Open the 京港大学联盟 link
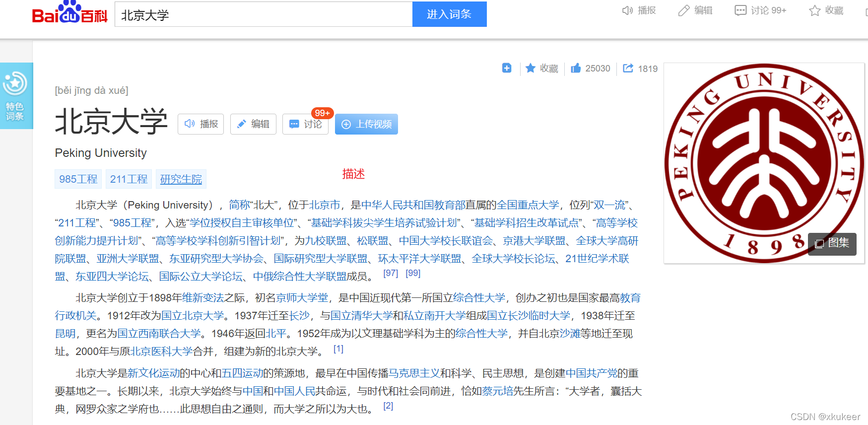 tap(534, 241)
